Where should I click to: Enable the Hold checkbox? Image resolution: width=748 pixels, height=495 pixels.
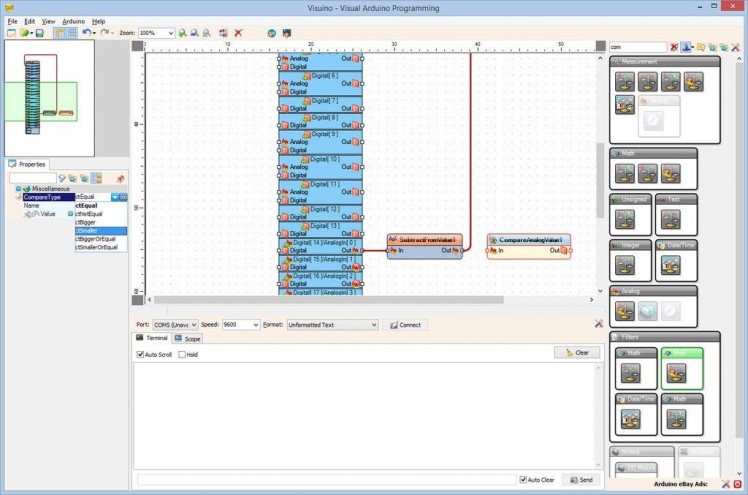click(x=181, y=354)
